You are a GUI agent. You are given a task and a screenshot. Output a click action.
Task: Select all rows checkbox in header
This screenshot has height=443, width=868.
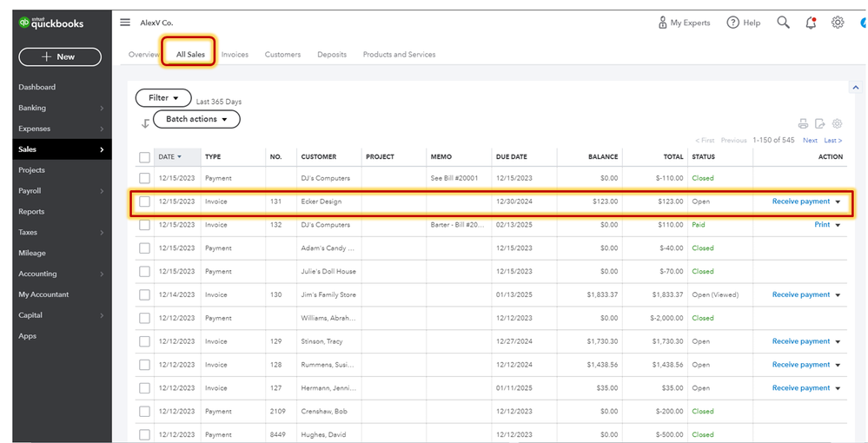pos(144,157)
